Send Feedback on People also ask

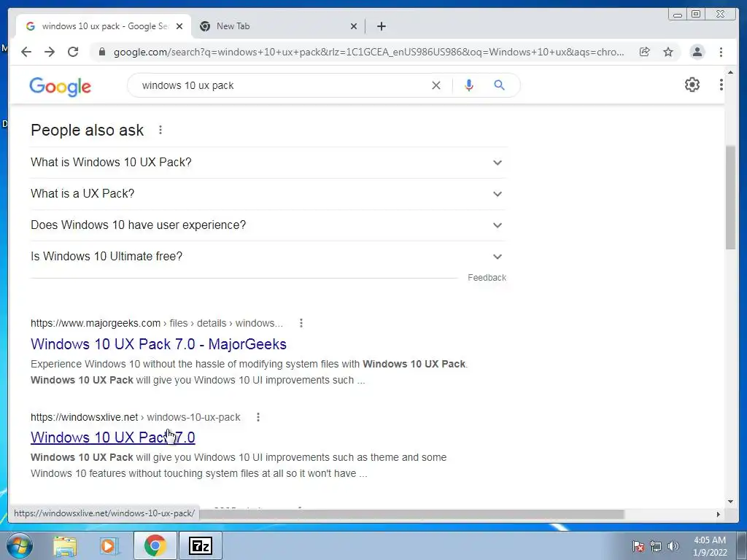coord(487,278)
